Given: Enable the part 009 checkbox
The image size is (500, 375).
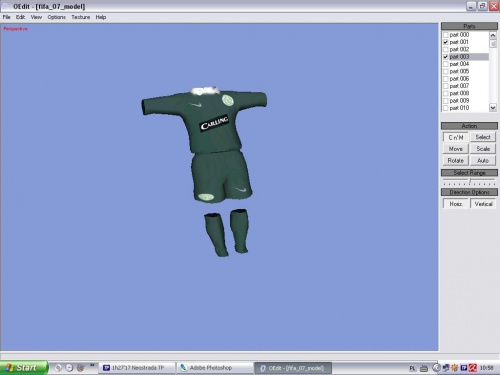Looking at the screenshot, I should [445, 101].
